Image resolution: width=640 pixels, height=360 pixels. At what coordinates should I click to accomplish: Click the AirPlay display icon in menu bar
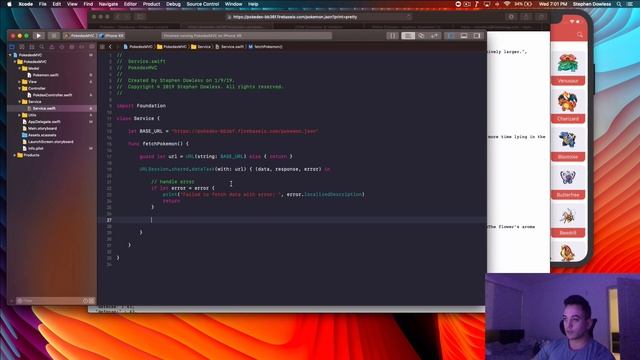(487, 4)
